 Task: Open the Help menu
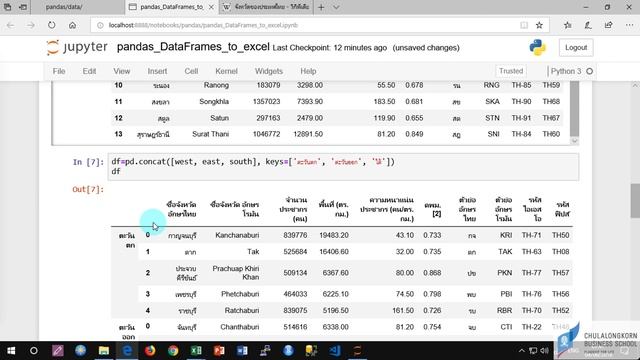pos(308,71)
